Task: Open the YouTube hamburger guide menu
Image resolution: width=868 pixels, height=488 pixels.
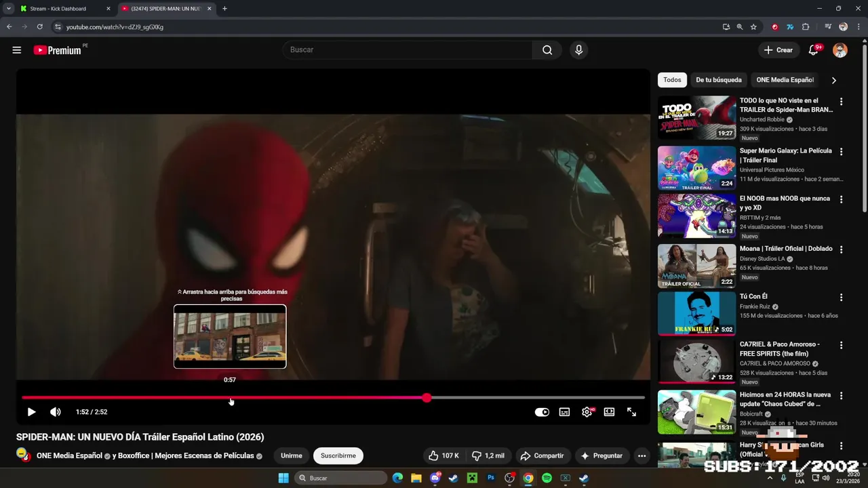Action: (17, 50)
